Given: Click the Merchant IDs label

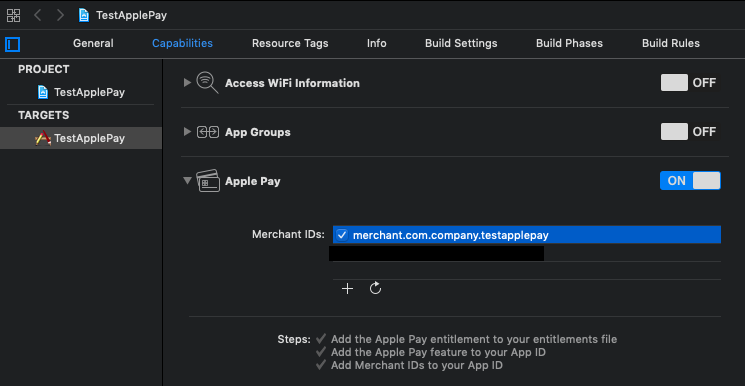Looking at the screenshot, I should [288, 234].
